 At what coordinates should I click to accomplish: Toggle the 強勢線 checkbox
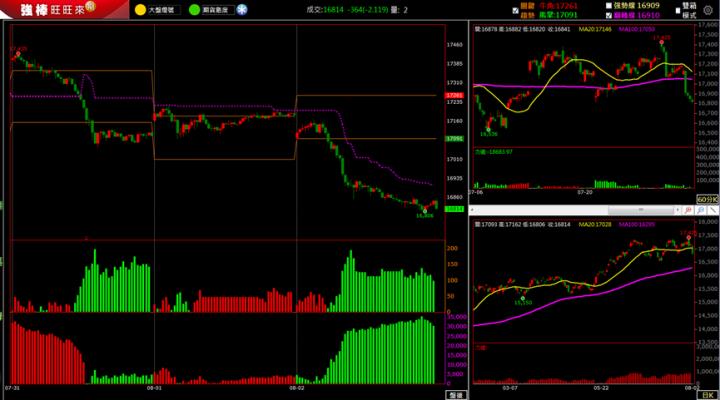pyautogui.click(x=609, y=6)
